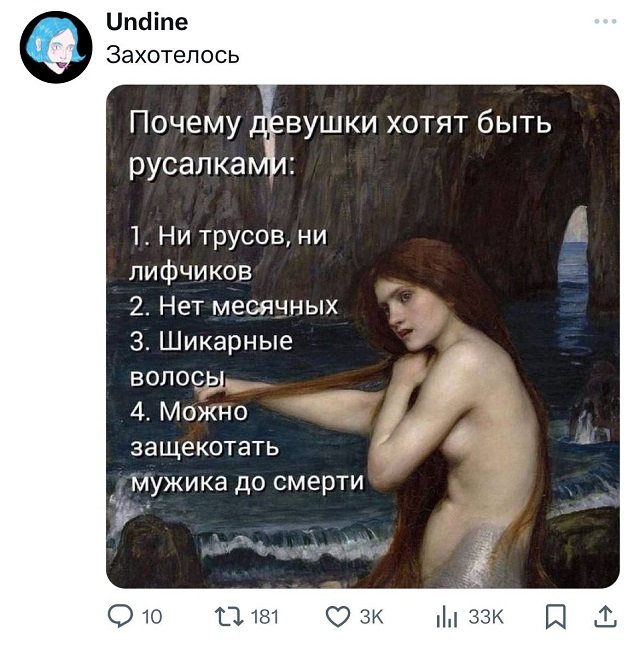The width and height of the screenshot is (640, 647).
Task: View analytics via the bar chart icon
Action: [x=447, y=618]
